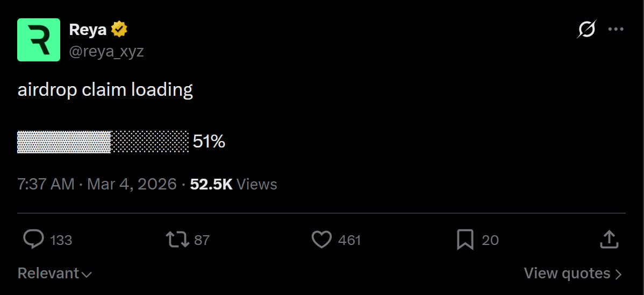Click the 87 reposts count
Image resolution: width=644 pixels, height=295 pixels.
coord(202,240)
